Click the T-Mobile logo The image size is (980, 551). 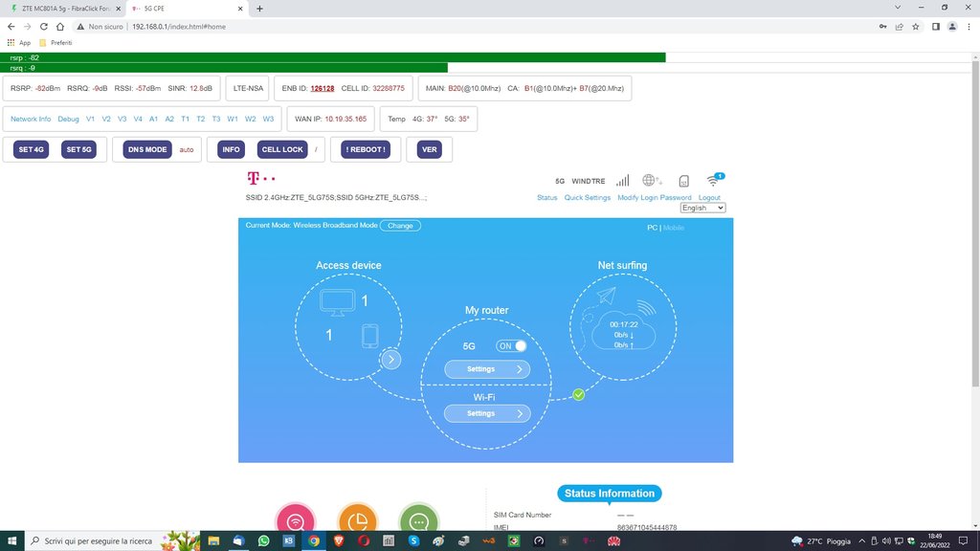pos(260,179)
